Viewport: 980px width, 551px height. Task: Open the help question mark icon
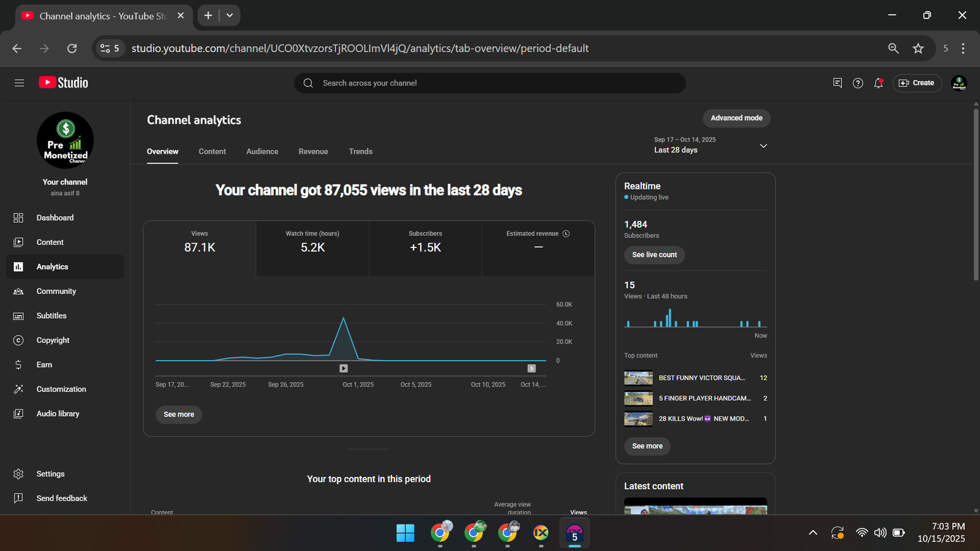pos(858,83)
